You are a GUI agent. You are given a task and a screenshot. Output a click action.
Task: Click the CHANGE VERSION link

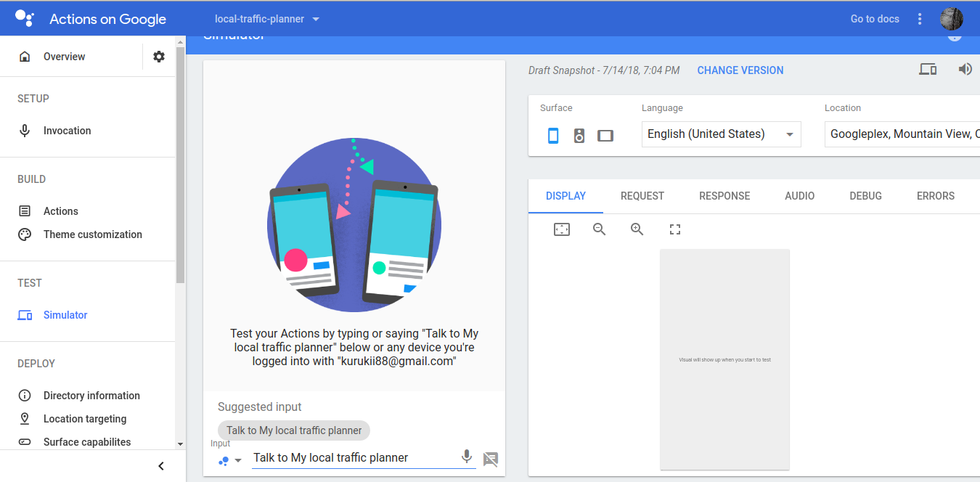coord(740,70)
